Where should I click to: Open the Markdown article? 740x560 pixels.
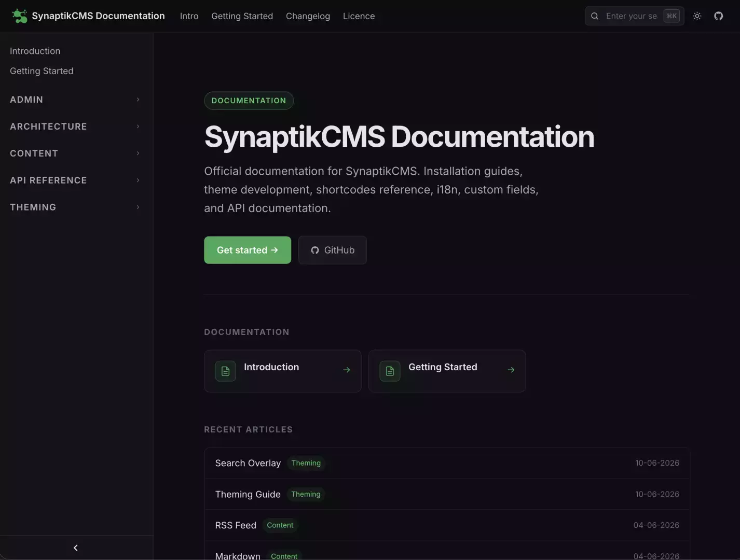coord(238,556)
